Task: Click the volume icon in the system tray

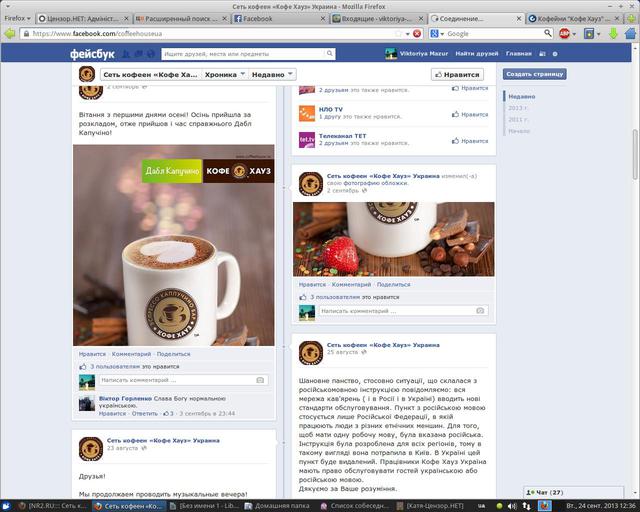Action: [x=511, y=506]
